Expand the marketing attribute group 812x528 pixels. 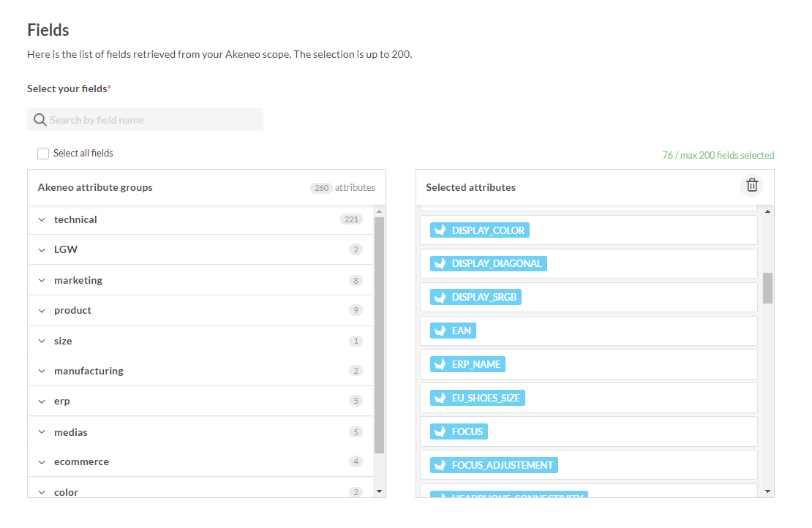42,280
